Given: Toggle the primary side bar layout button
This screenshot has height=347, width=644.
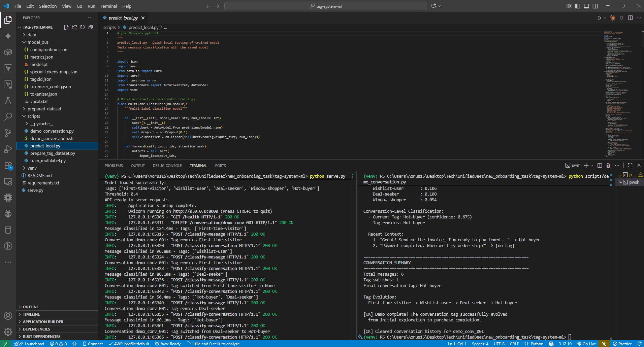Looking at the screenshot, I should pos(578,6).
